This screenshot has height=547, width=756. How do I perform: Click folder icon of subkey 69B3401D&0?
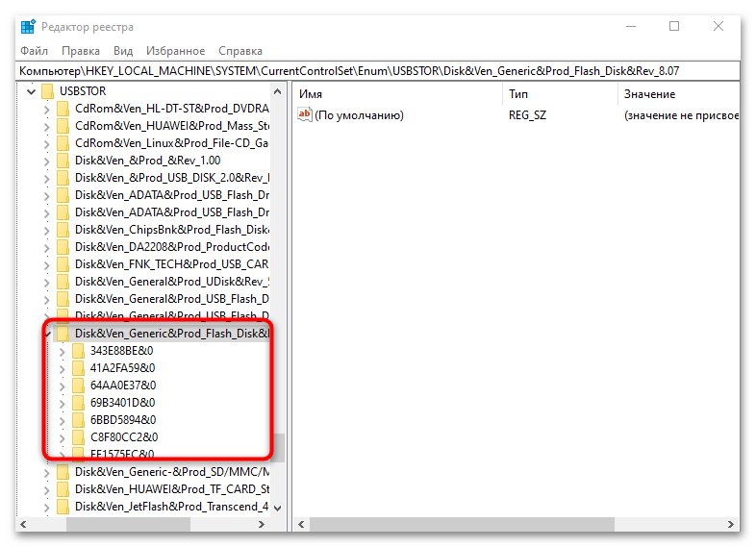point(78,403)
